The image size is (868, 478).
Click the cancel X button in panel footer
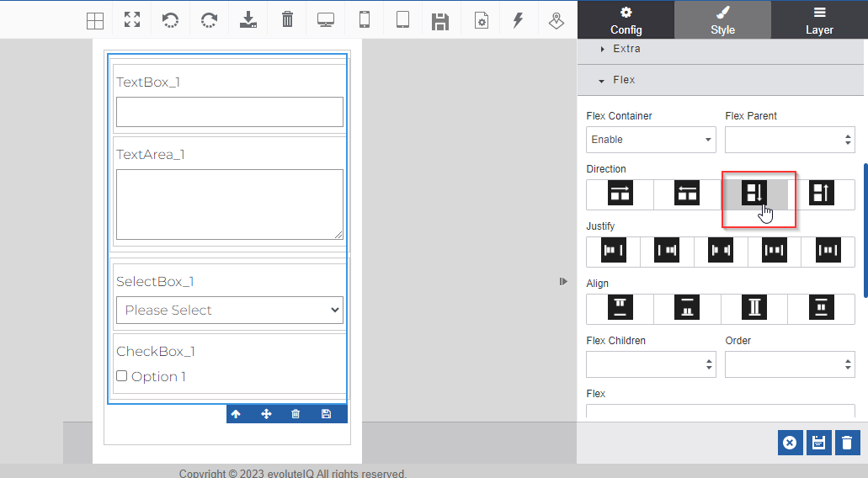[790, 443]
